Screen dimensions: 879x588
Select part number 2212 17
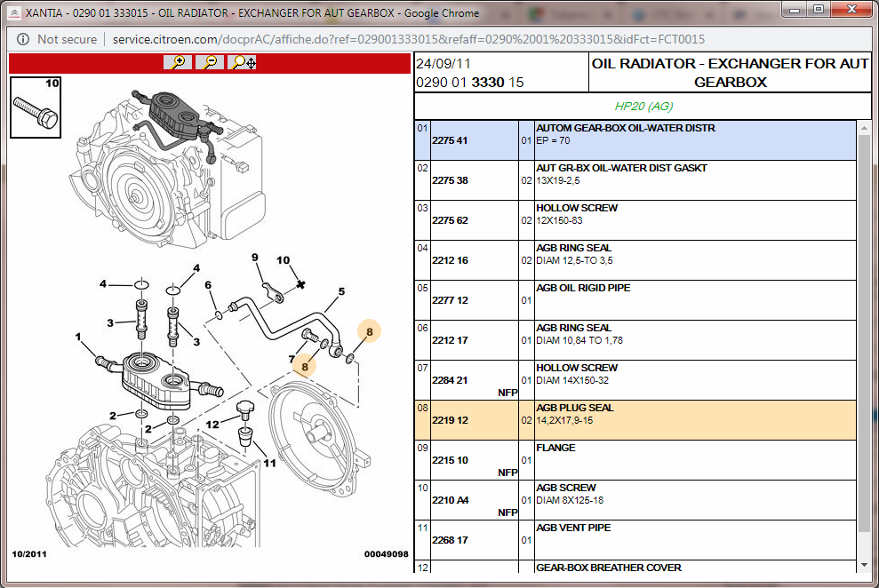pos(450,340)
